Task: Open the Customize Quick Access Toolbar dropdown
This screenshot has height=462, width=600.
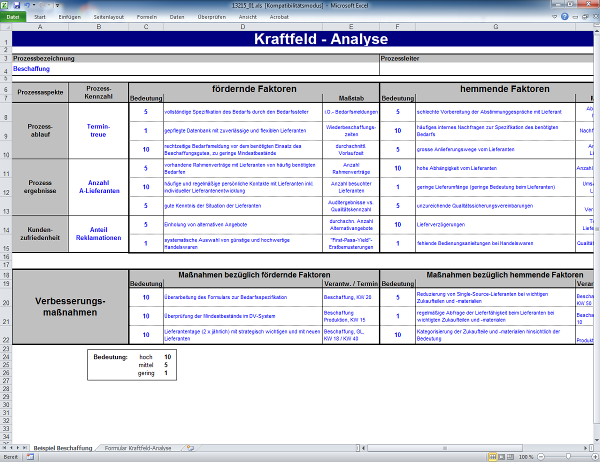Action: click(x=59, y=5)
